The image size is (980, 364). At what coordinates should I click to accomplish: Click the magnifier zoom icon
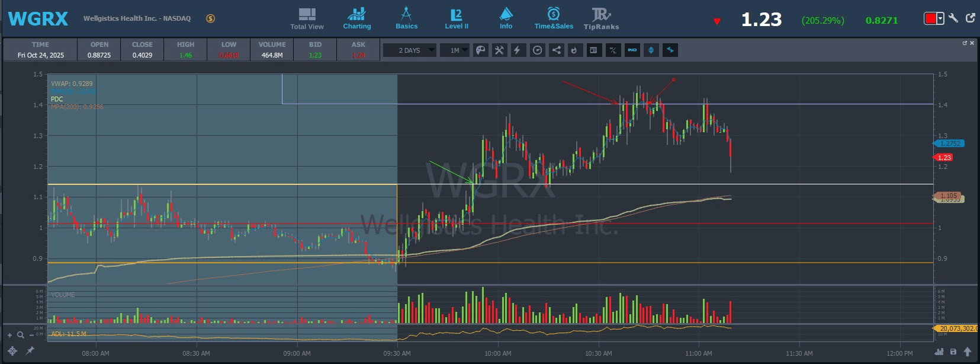(21, 335)
